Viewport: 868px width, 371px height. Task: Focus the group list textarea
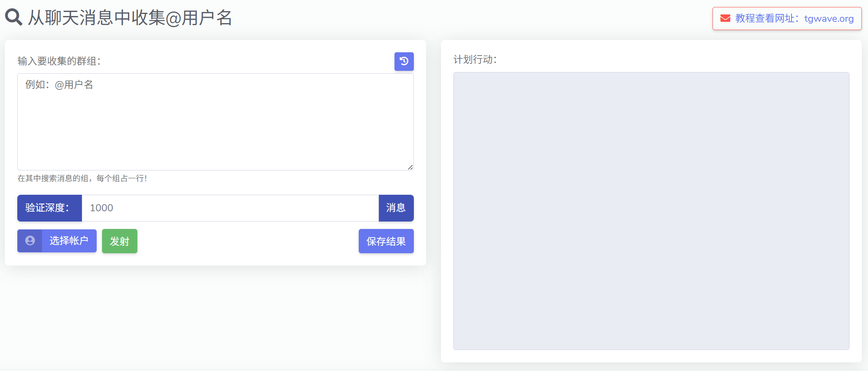(215, 128)
